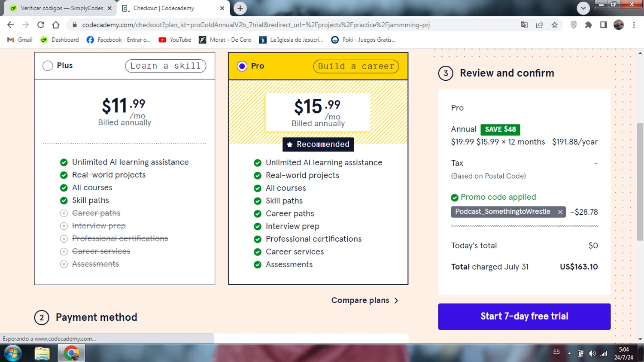Bookmark this page with the star
This screenshot has width=644, height=362.
(x=555, y=25)
